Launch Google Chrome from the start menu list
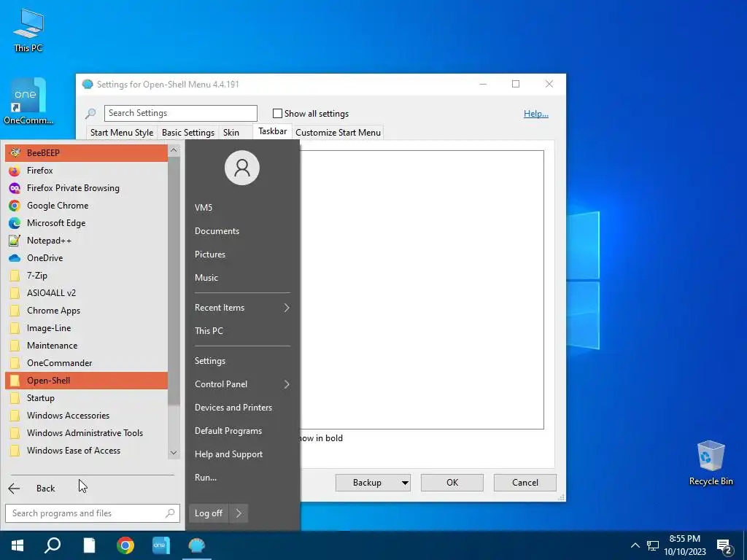The image size is (747, 560). (x=86, y=206)
